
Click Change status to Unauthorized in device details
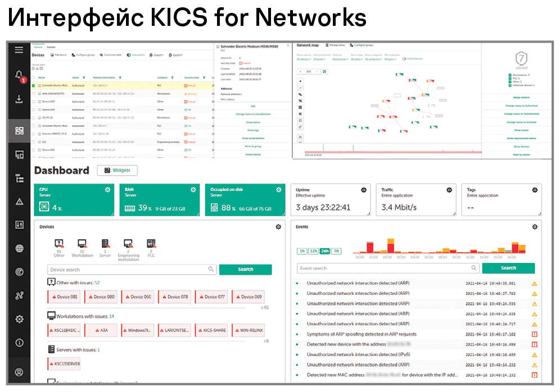[253, 114]
